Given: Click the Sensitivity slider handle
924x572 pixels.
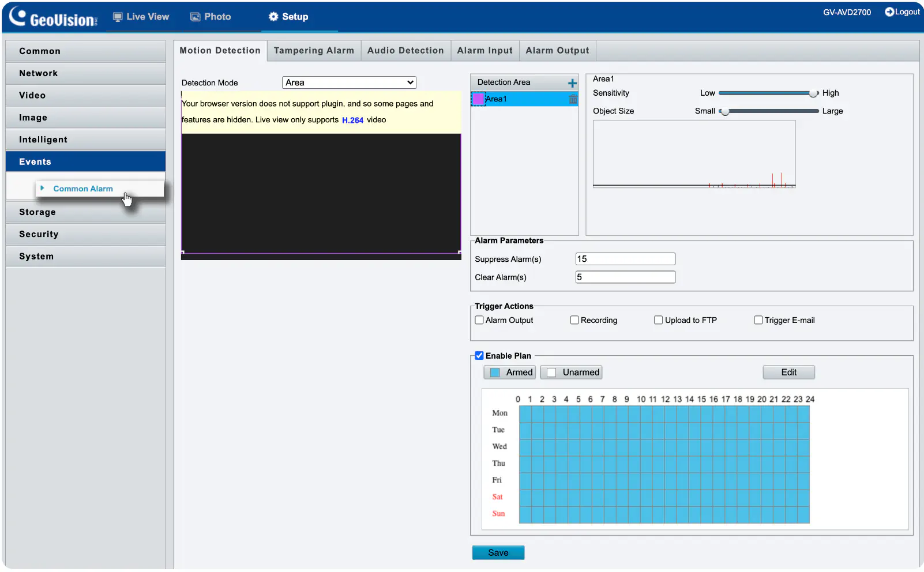Looking at the screenshot, I should [x=813, y=93].
